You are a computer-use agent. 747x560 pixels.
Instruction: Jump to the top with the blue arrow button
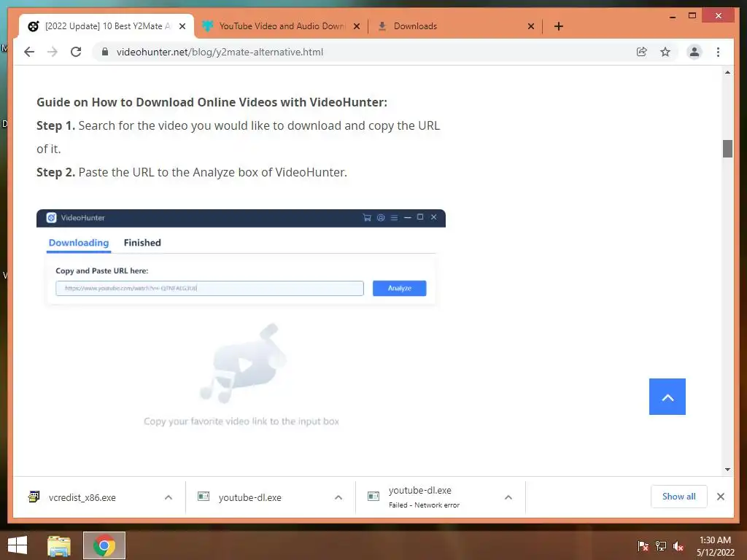click(667, 397)
